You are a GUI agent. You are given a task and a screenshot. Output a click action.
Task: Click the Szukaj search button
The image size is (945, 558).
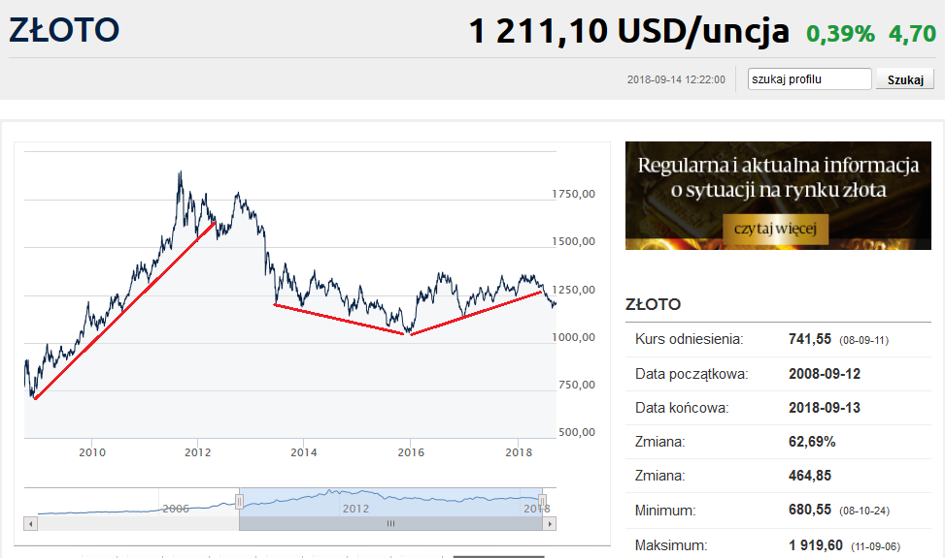click(x=905, y=79)
